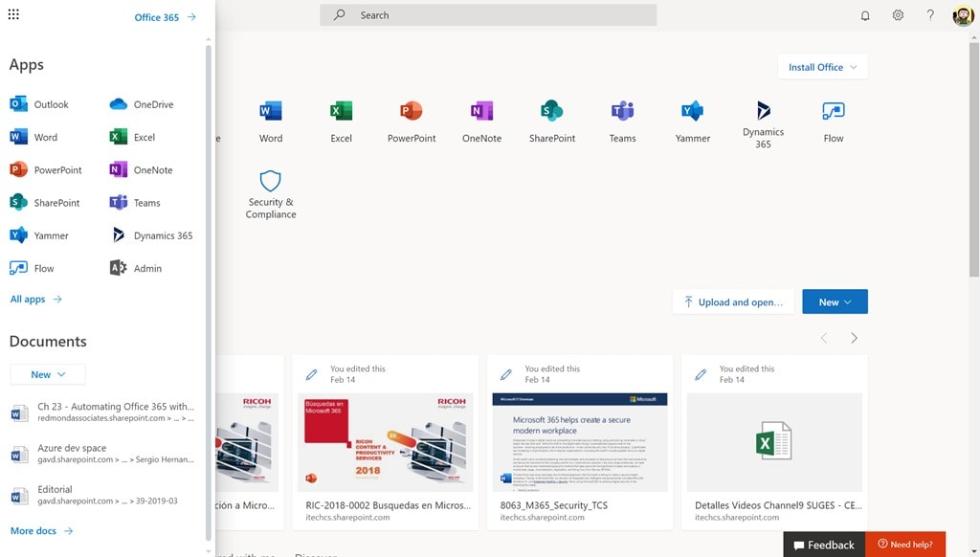The height and width of the screenshot is (557, 980).
Task: Open OneDrive from the Apps panel
Action: click(x=142, y=104)
